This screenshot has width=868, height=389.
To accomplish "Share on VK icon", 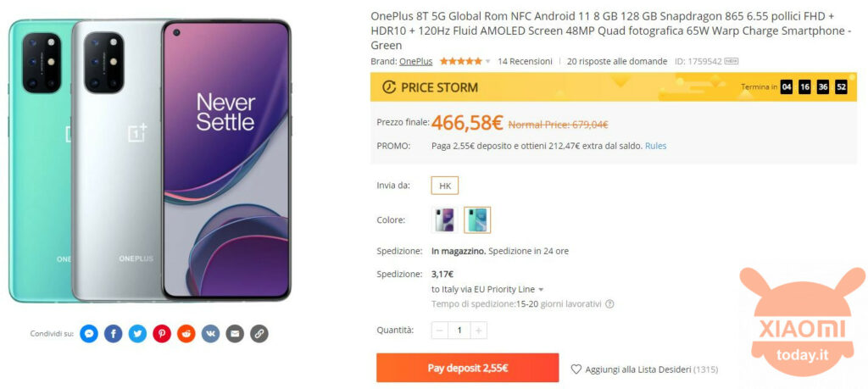I will tap(211, 334).
